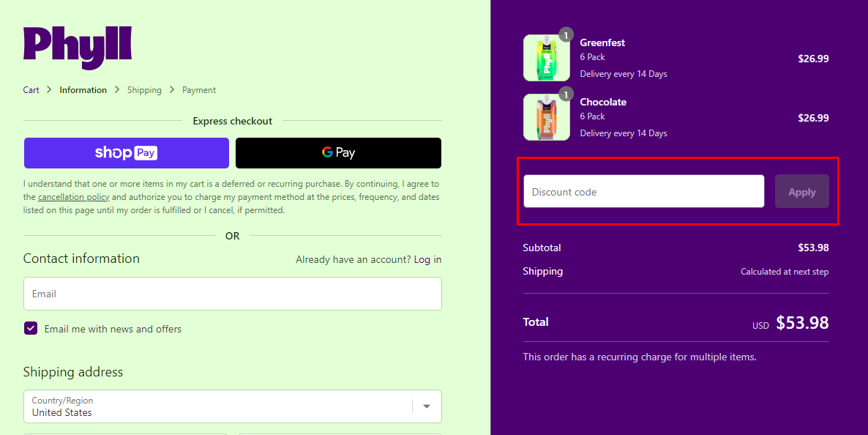Screen dimensions: 868x435
Task: Click the Greenfest product name
Action: pyautogui.click(x=602, y=42)
